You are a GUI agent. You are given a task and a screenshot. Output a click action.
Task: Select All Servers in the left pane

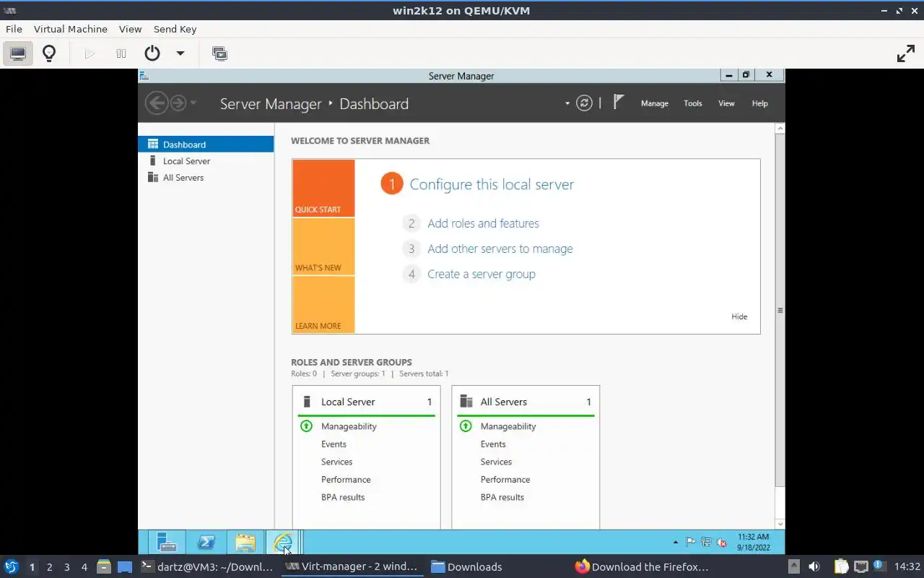[206, 178]
